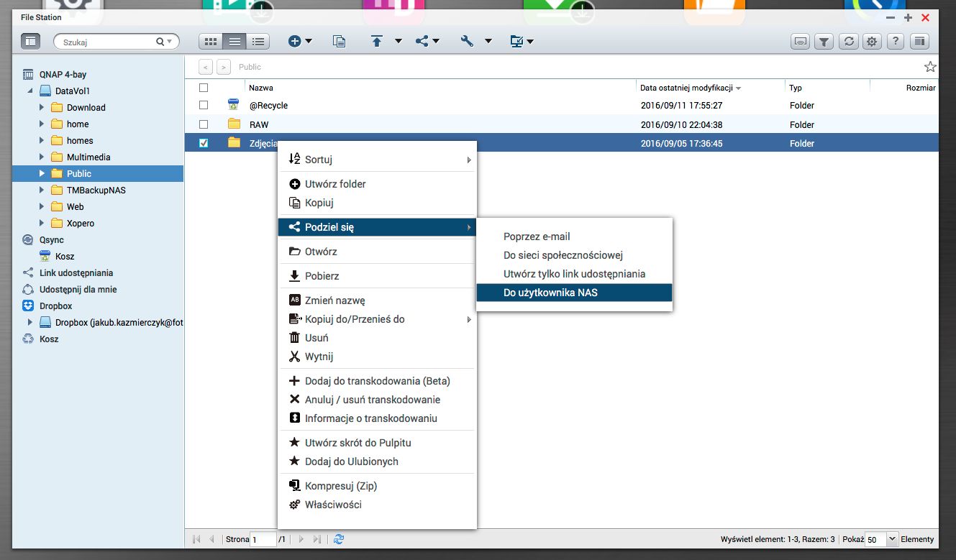The width and height of the screenshot is (956, 560).
Task: Select the Public folder in tree
Action: [98, 173]
